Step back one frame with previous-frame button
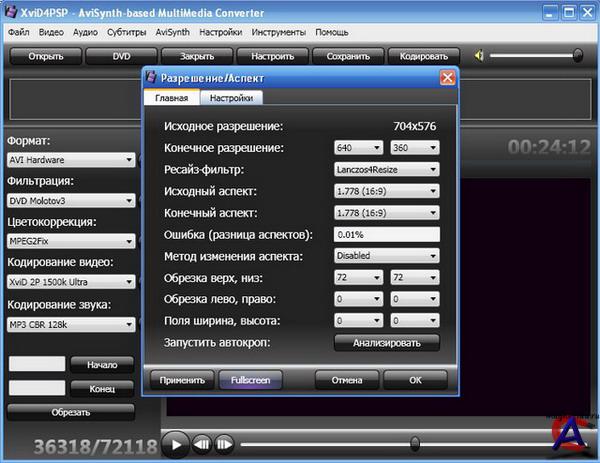 202,443
